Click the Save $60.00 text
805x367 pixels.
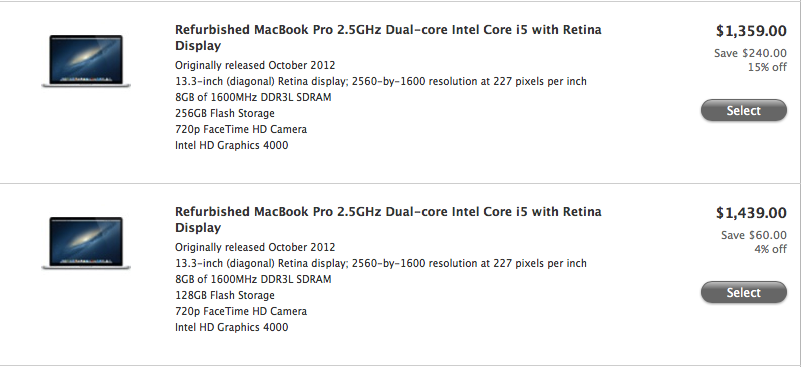click(x=754, y=235)
